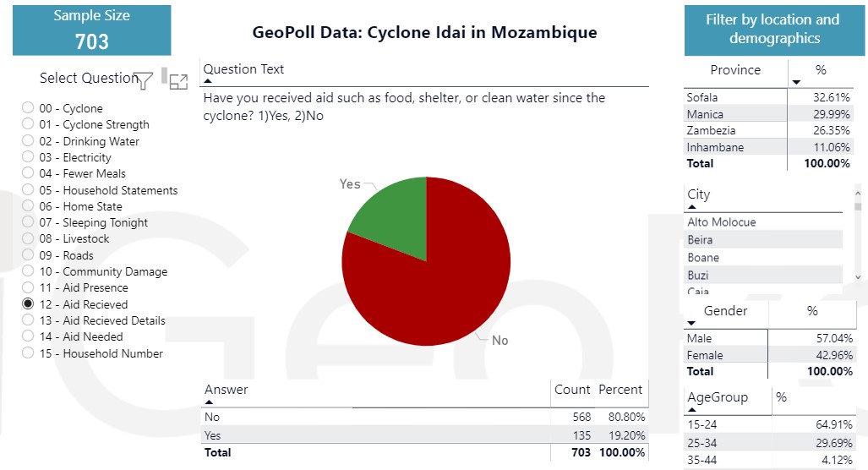This screenshot has height=470, width=868.
Task: Click the sort arrow under the Gender header
Action: (691, 323)
